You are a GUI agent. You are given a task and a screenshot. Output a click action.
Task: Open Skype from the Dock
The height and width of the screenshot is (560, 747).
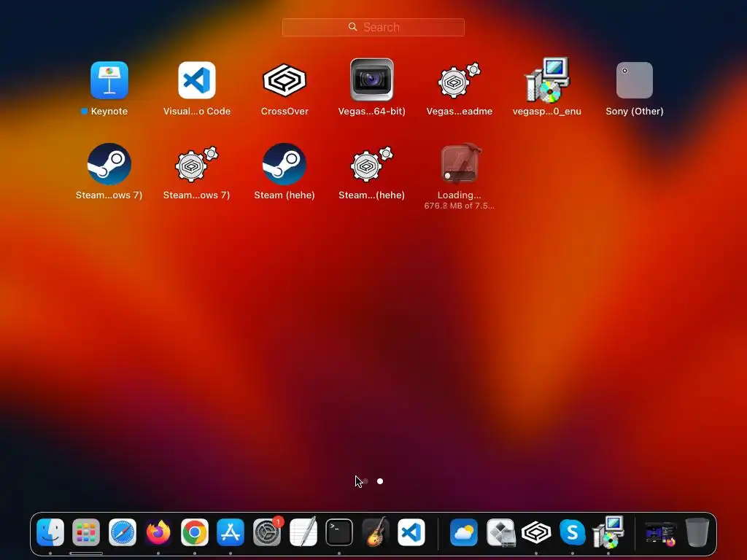[x=572, y=532]
